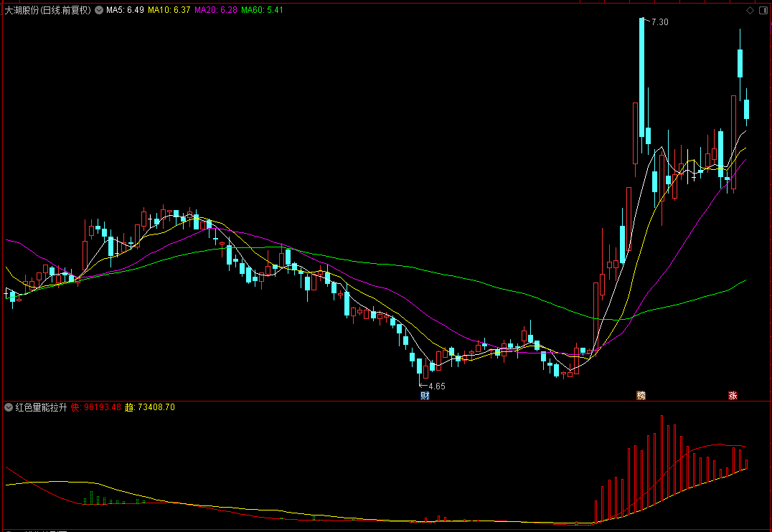Click the MA60: 5.41 label

point(263,10)
